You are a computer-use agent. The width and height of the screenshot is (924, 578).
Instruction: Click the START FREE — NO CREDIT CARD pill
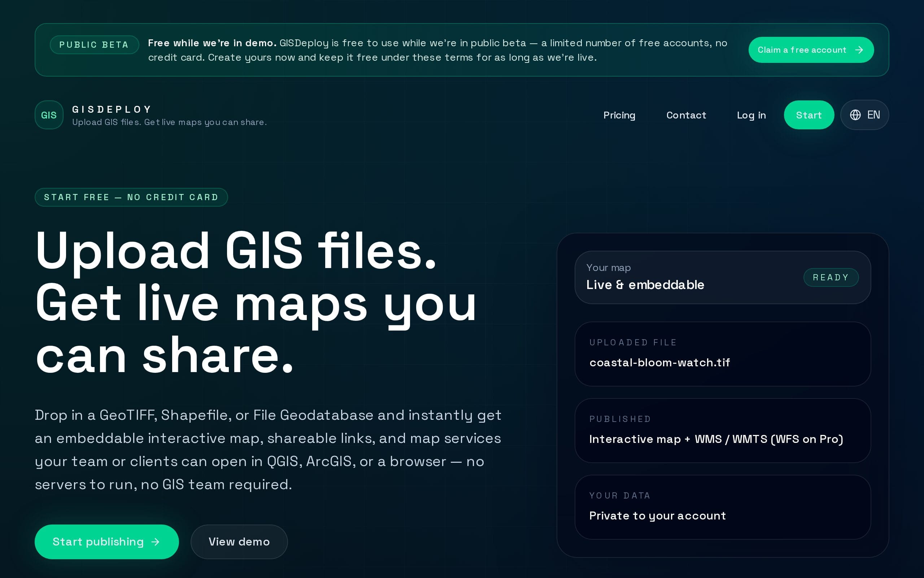click(131, 197)
